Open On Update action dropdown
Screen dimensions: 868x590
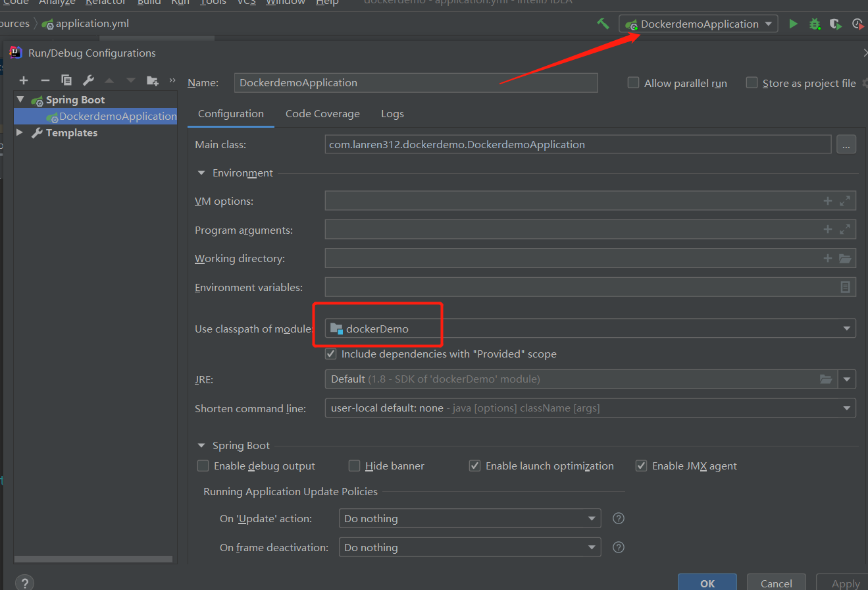coord(470,518)
